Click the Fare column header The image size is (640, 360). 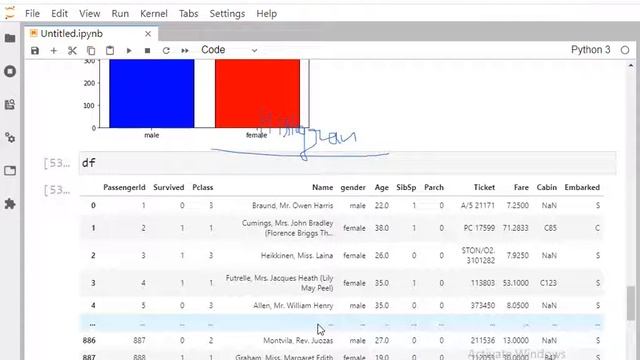pyautogui.click(x=521, y=187)
